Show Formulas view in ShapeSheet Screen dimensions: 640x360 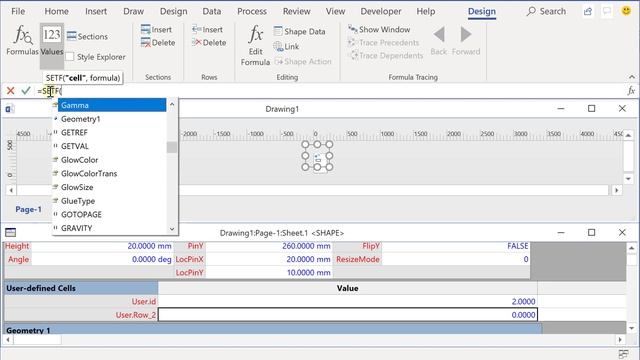(x=22, y=40)
